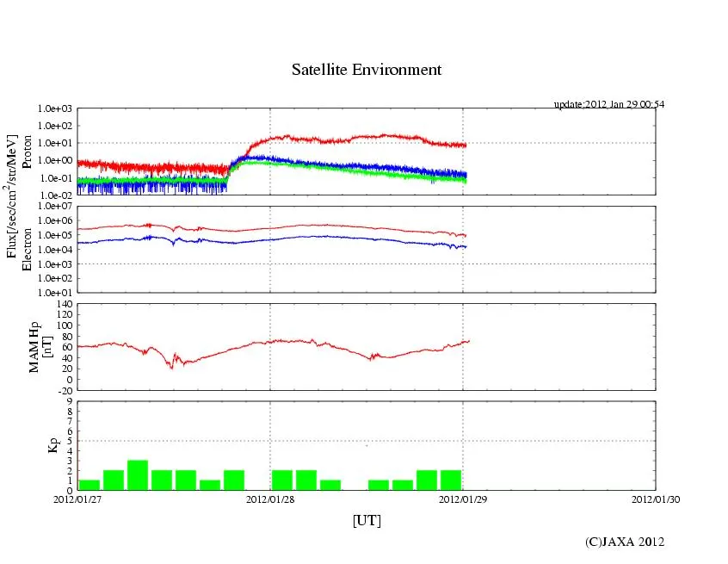Viewport: 728px width, 564px height.
Task: Click the 2012/01/29 date tick label
Action: point(463,498)
